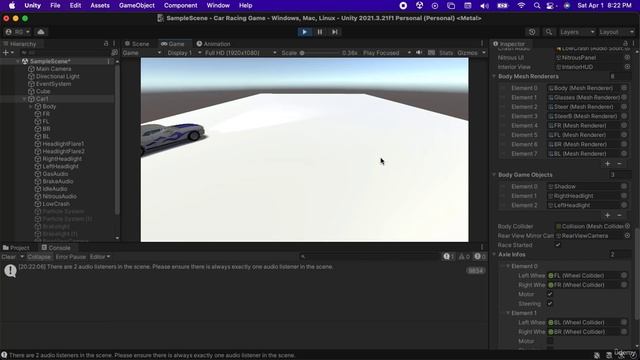This screenshot has width=640, height=360.
Task: Open the global Search magnifier icon
Action: click(549, 32)
